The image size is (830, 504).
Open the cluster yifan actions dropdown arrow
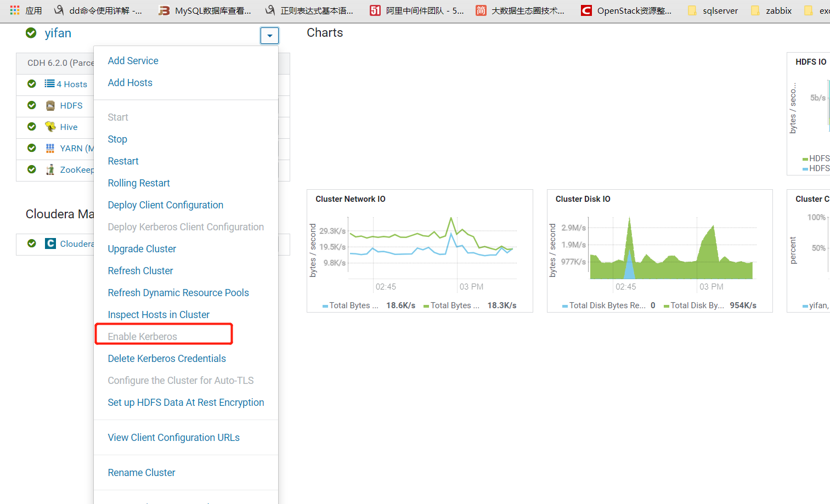pyautogui.click(x=269, y=36)
